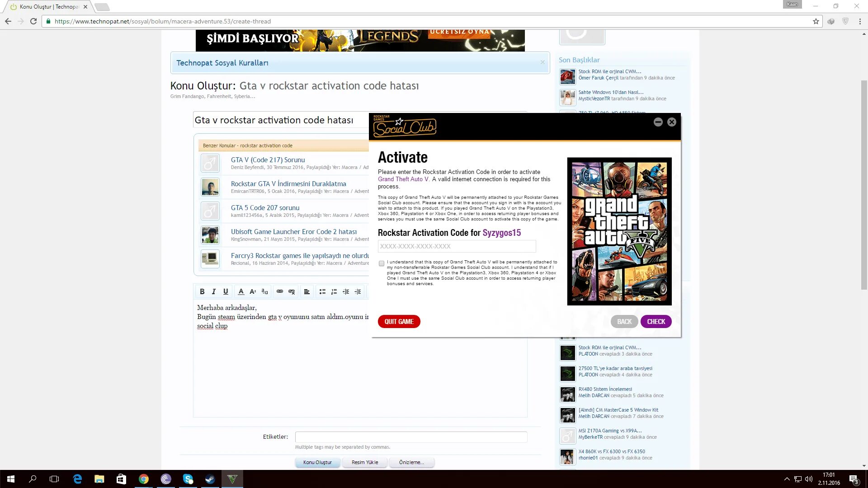This screenshot has height=488, width=868.
Task: Open Microsoft Edge from the taskbar
Action: 77,479
